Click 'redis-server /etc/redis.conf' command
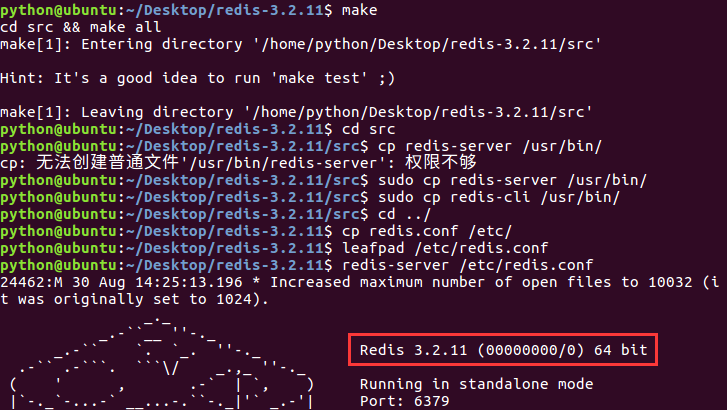The height and width of the screenshot is (410, 727). coord(467,265)
